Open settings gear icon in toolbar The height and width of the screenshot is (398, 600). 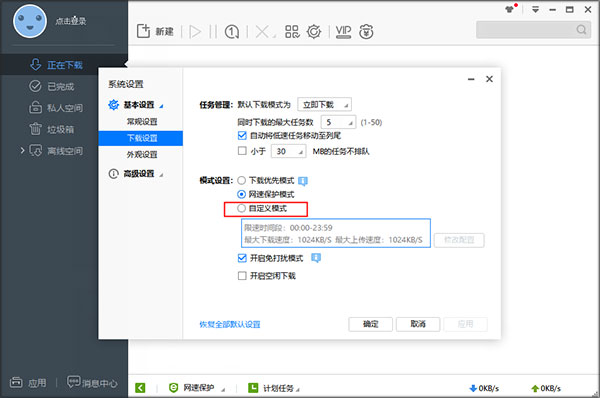314,31
